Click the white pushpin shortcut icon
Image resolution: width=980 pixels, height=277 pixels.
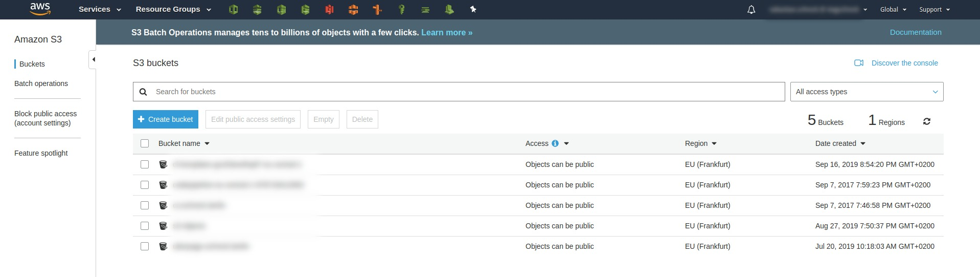point(473,9)
